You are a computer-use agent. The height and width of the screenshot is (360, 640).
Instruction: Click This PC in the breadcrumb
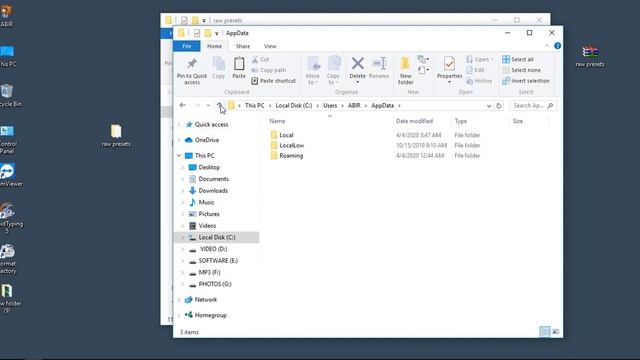pyautogui.click(x=254, y=105)
